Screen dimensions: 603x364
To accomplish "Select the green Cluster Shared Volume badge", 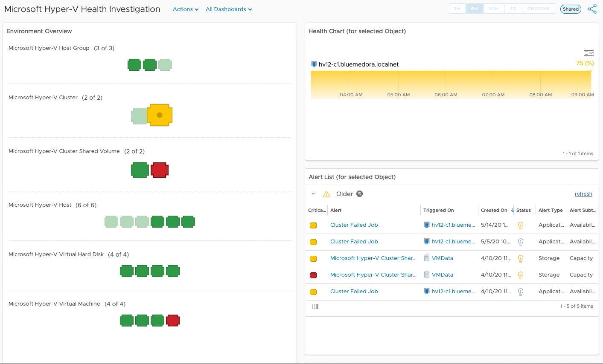I will pyautogui.click(x=140, y=170).
